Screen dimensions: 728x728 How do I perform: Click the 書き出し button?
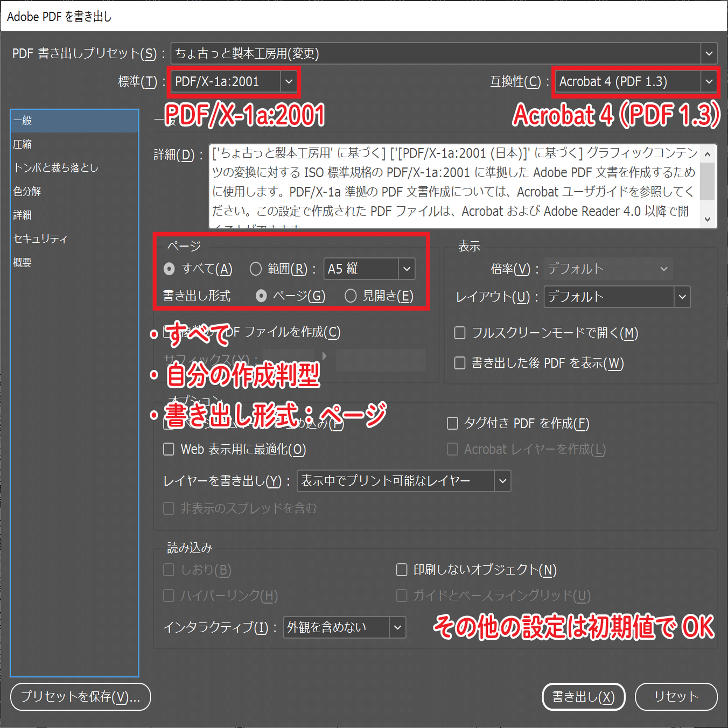coord(583,697)
